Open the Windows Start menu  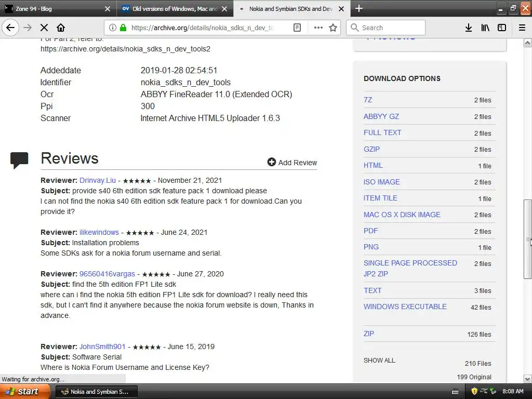[25, 392]
